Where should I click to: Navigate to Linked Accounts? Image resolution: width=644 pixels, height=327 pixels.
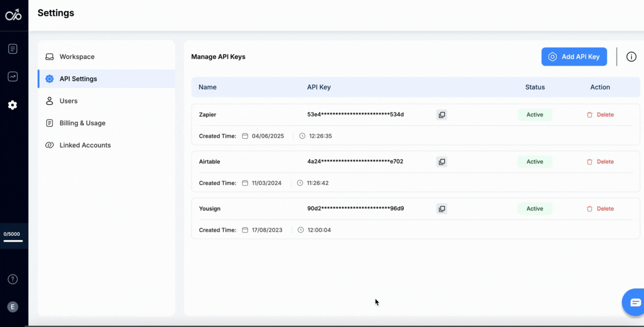click(x=85, y=145)
